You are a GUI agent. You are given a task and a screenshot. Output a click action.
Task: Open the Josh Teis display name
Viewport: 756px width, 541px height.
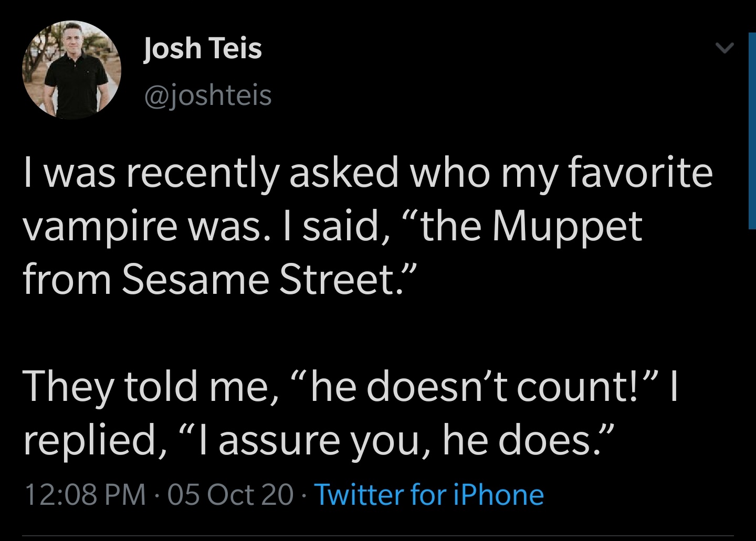coord(203,48)
